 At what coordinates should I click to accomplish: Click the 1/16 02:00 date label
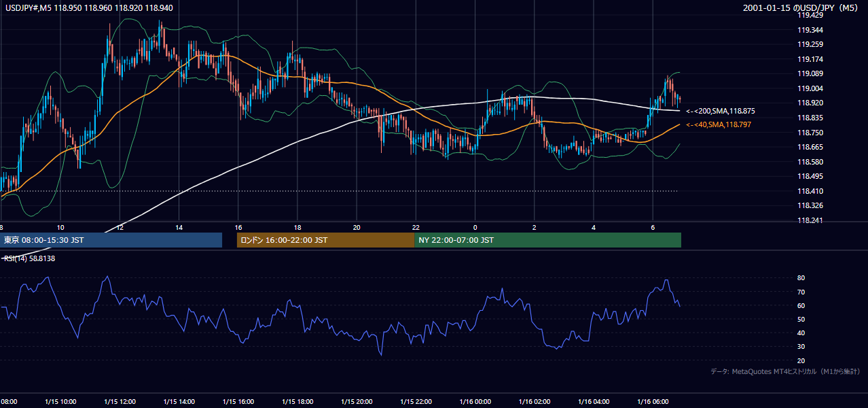[534, 401]
